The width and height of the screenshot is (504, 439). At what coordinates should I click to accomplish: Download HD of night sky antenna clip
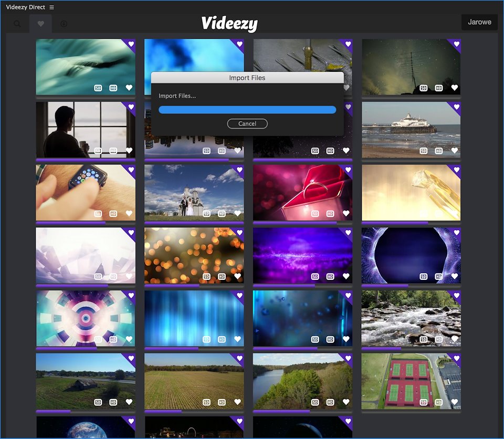[439, 88]
